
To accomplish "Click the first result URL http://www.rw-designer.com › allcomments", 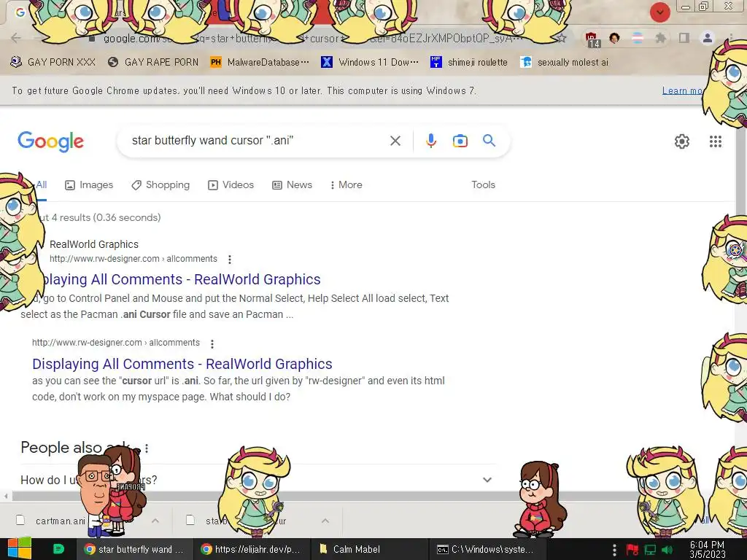I will [133, 259].
